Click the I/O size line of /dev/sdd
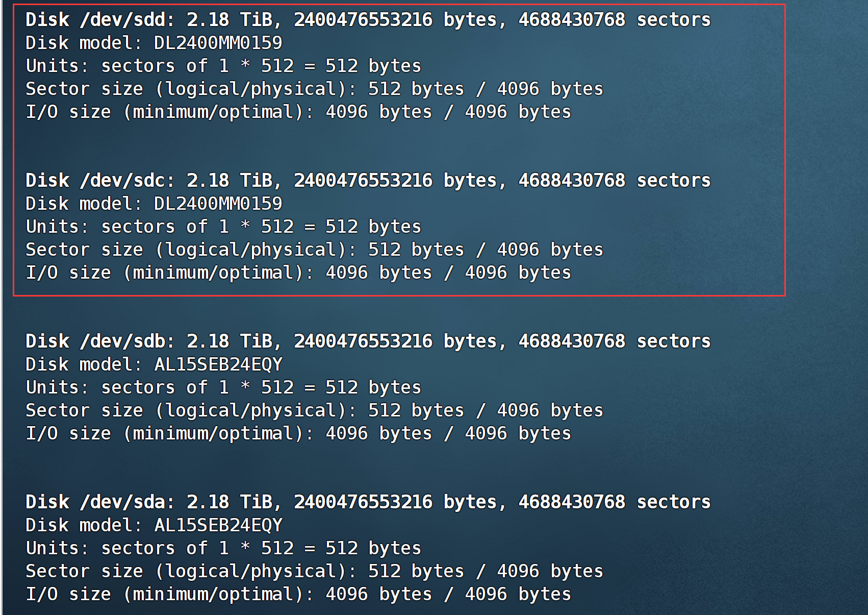 (298, 112)
